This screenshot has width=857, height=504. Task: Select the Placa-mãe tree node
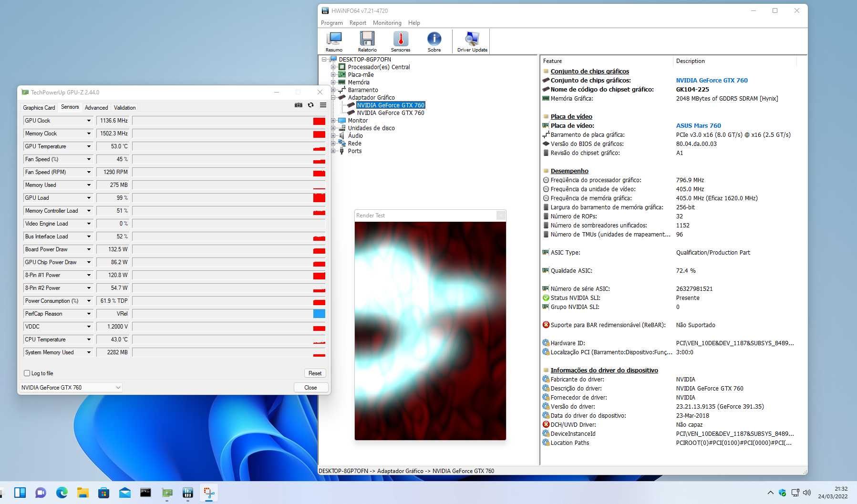pos(361,75)
